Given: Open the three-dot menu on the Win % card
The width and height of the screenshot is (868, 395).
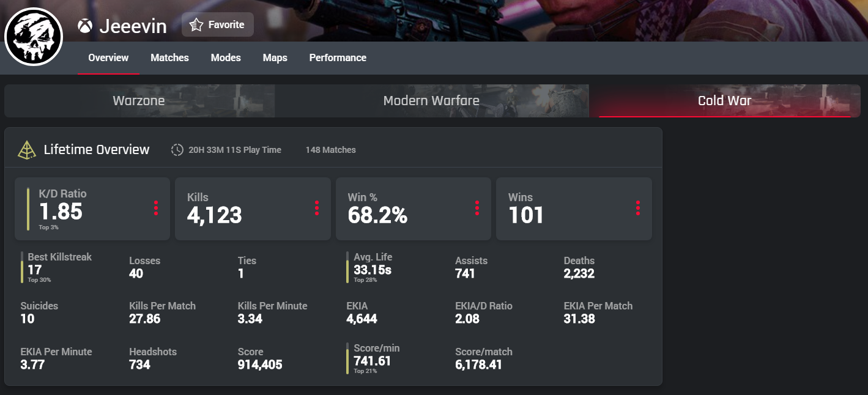Looking at the screenshot, I should [477, 208].
